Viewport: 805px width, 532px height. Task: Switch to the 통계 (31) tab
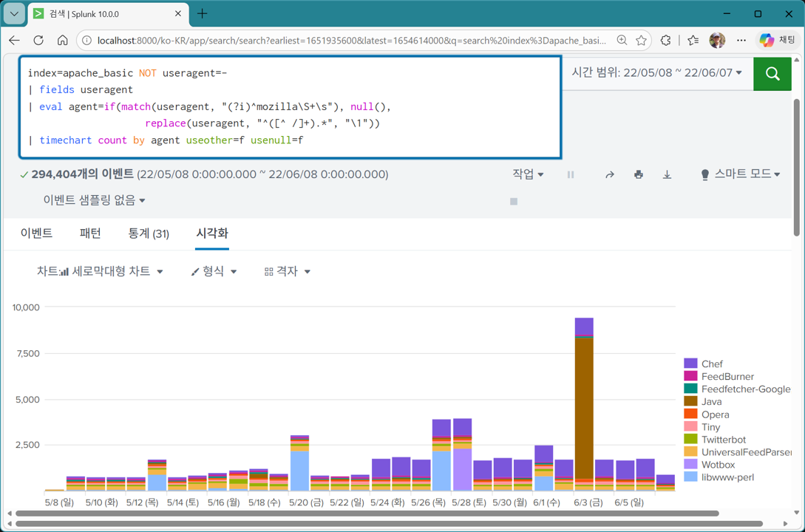[x=149, y=233]
